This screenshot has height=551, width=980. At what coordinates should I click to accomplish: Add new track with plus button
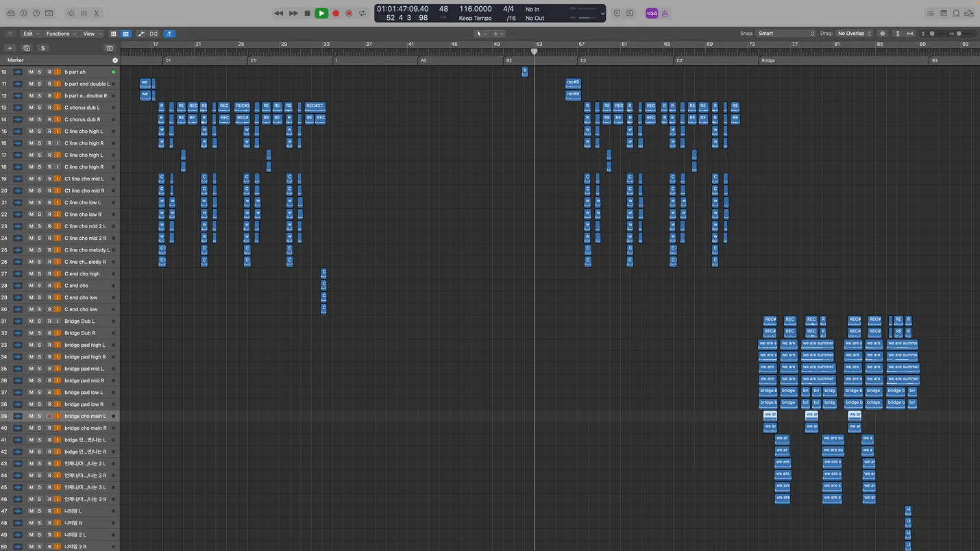pyautogui.click(x=10, y=48)
